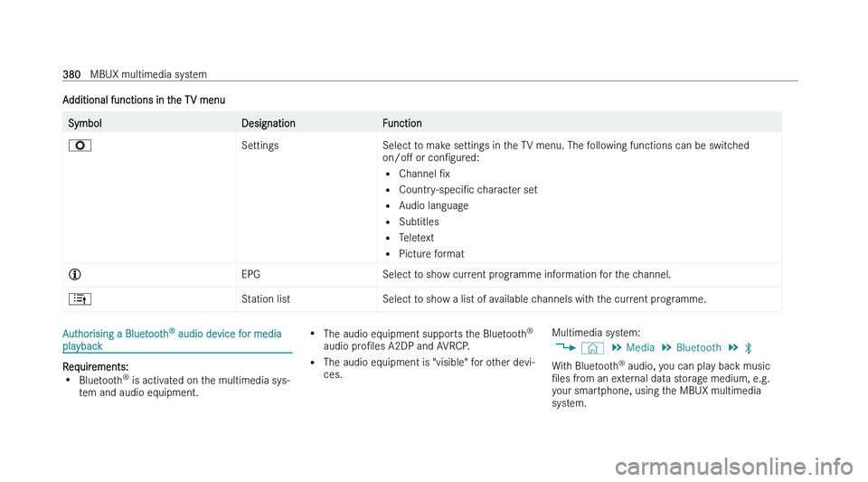Open Authorising a Bluetooth audio device heading
Viewport: 868px width, 482px height.
pos(172,340)
